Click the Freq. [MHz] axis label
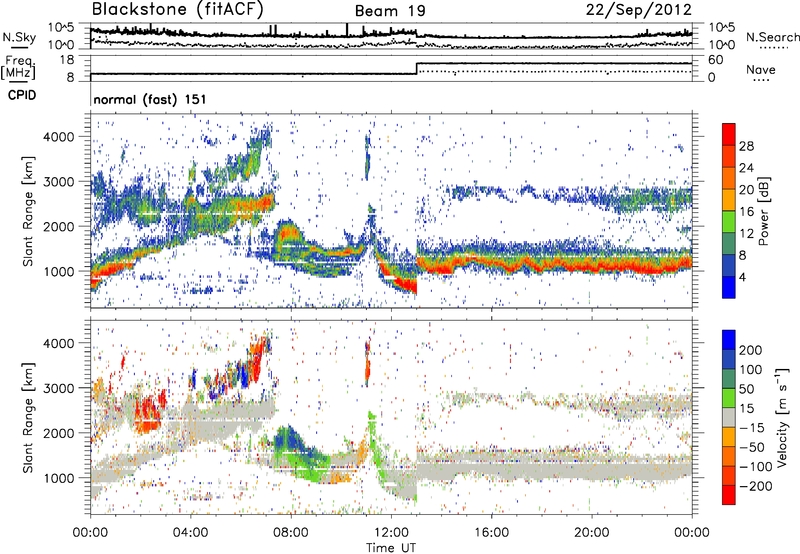Screen dimensions: 800x554 point(18,67)
